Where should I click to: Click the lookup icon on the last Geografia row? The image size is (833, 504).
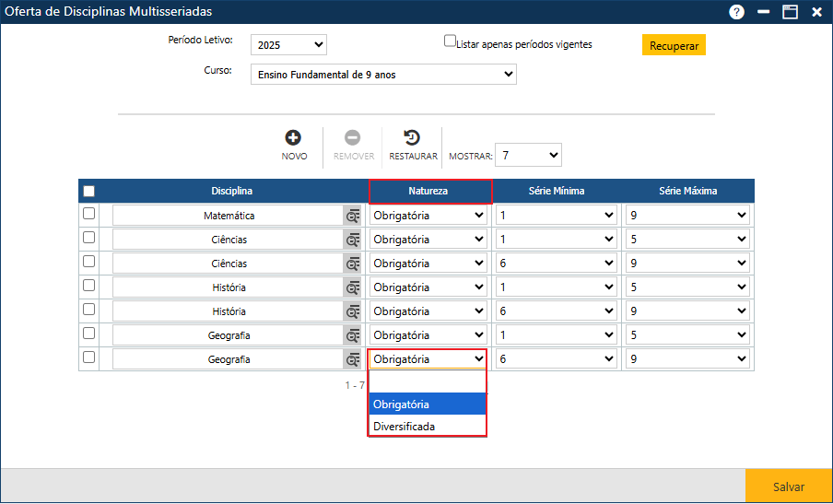point(353,359)
